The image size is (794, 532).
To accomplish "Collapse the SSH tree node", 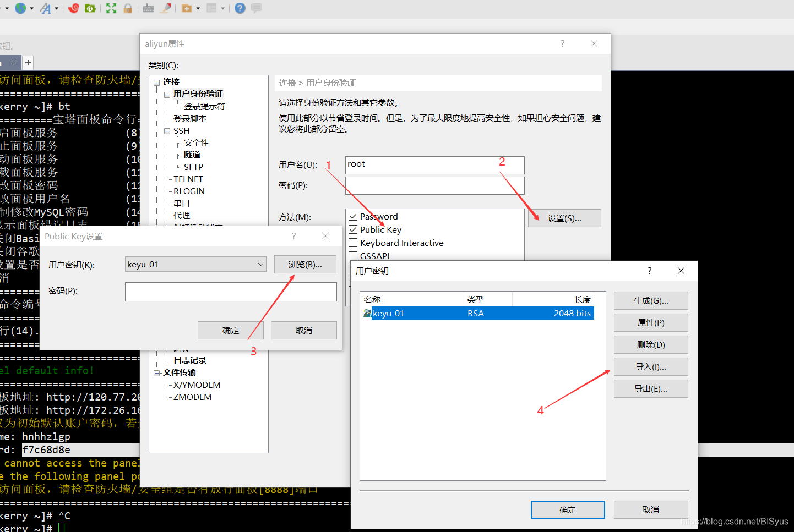I will click(x=167, y=131).
